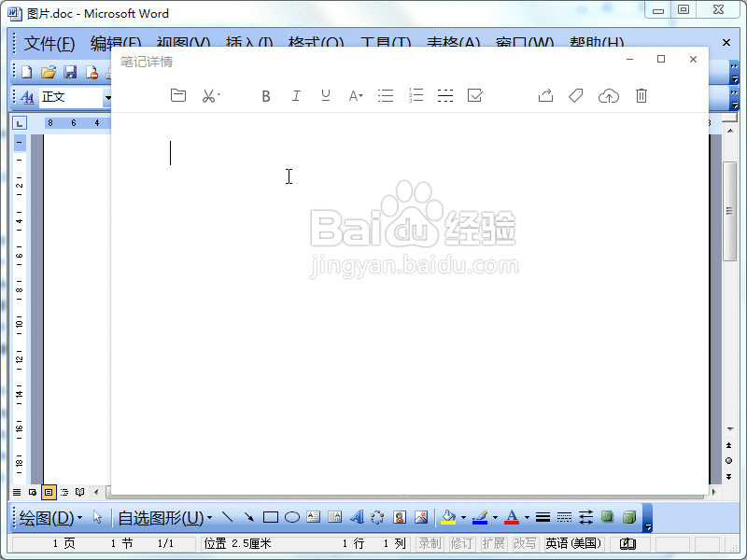
Task: Toggle 修订 track changes in status bar
Action: [461, 543]
